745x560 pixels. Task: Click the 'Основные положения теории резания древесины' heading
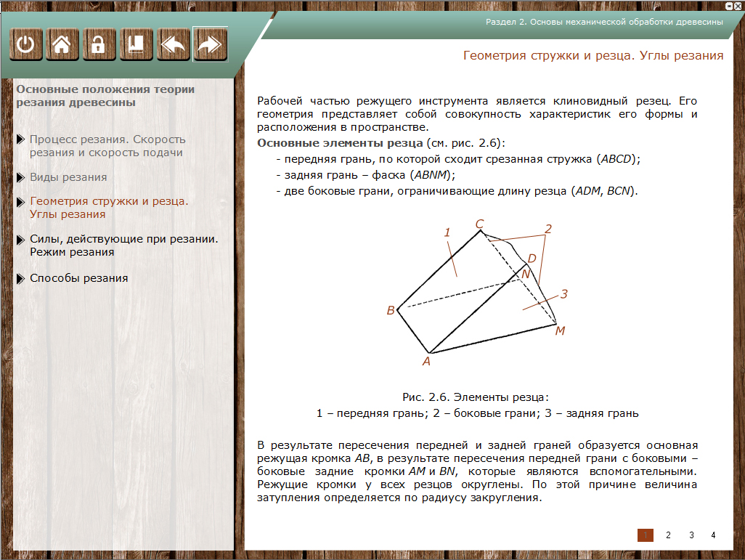point(105,96)
